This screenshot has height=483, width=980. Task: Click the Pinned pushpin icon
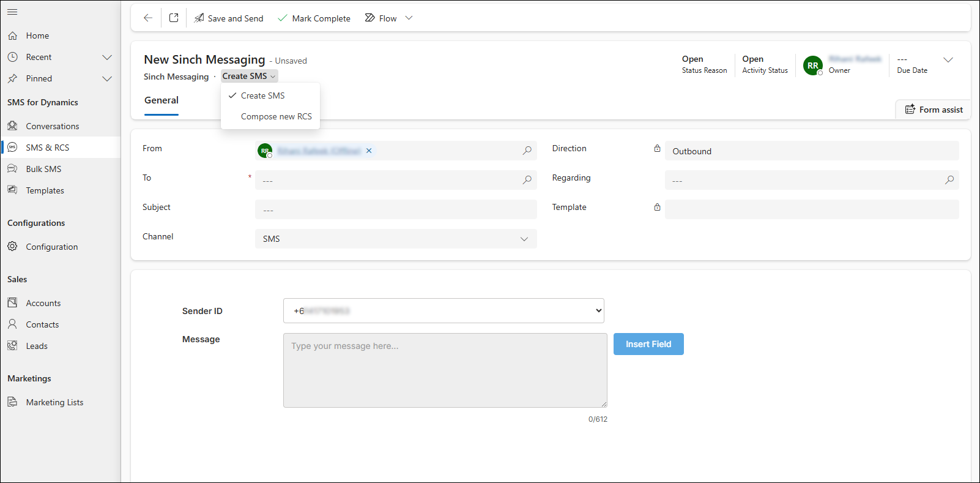tap(12, 78)
